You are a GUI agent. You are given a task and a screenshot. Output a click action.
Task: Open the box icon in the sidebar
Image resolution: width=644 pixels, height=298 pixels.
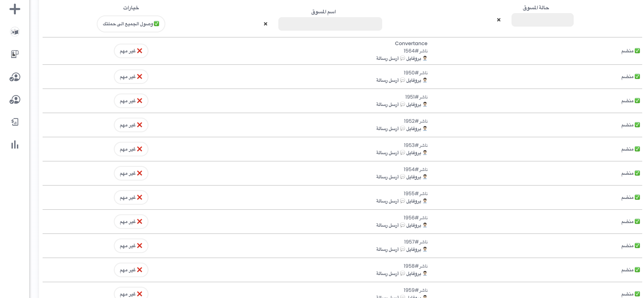pos(15,32)
